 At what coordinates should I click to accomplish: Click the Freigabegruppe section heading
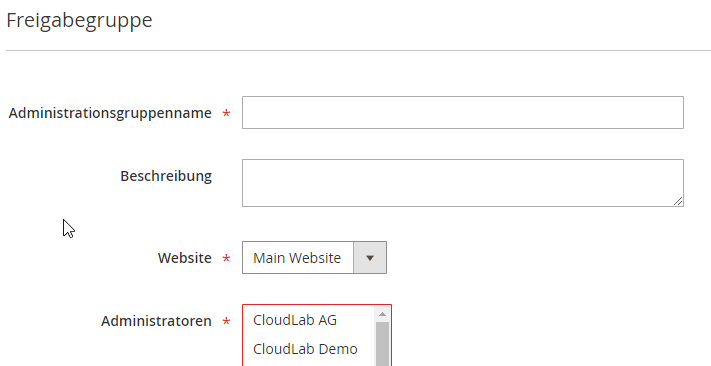pos(79,21)
